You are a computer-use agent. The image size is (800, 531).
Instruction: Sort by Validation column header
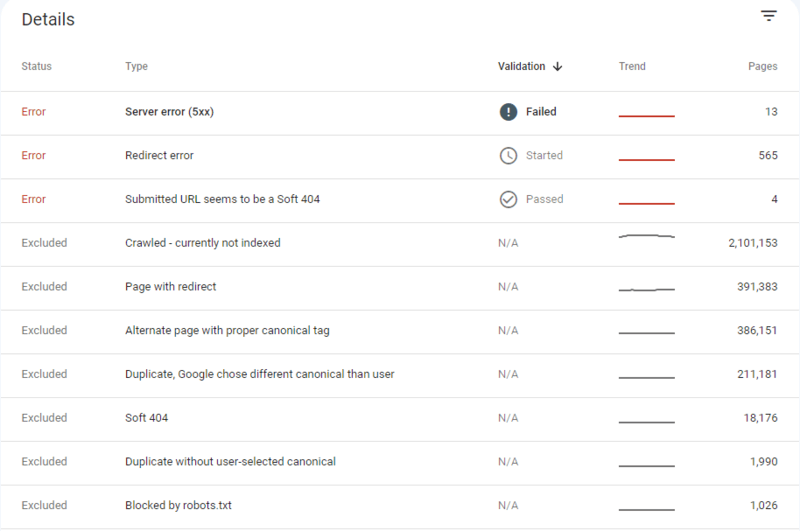click(x=521, y=67)
